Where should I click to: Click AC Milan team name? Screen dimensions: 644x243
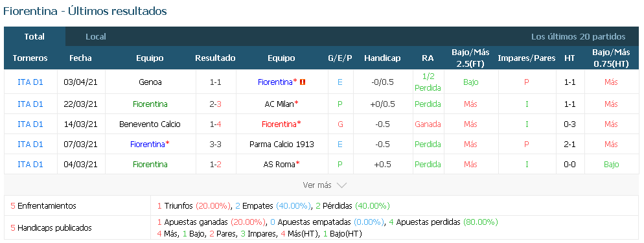[279, 104]
